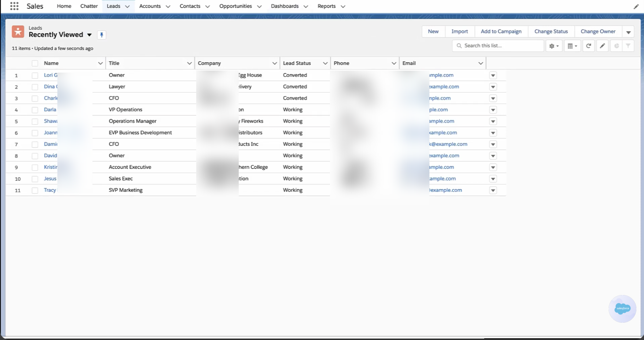Image resolution: width=644 pixels, height=340 pixels.
Task: Open row actions dropdown for row 7
Action: (x=493, y=144)
